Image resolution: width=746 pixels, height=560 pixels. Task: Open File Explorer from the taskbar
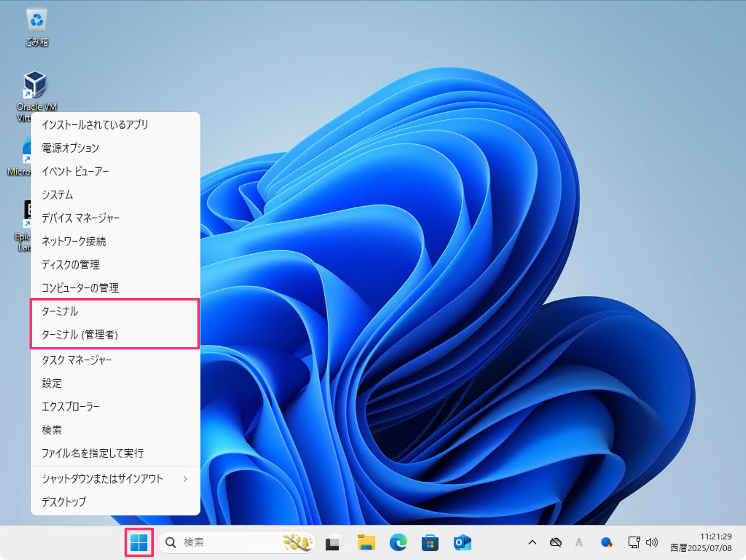pos(367,543)
